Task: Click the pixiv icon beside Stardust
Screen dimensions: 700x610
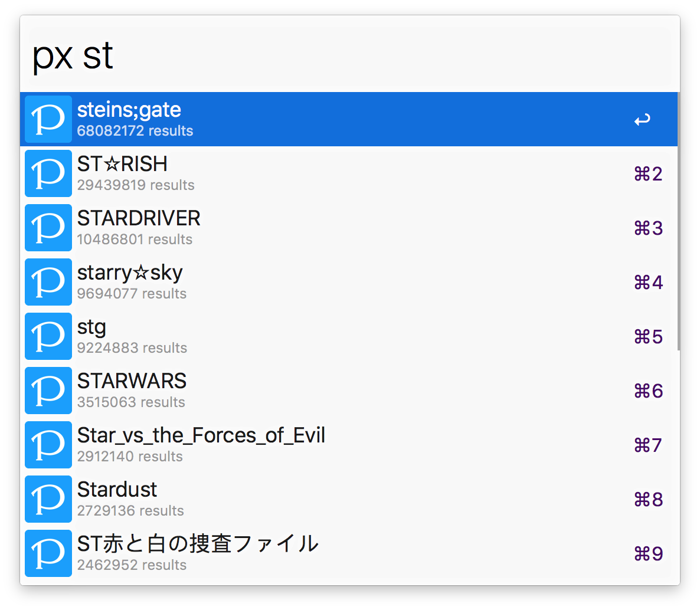Action: (x=48, y=499)
